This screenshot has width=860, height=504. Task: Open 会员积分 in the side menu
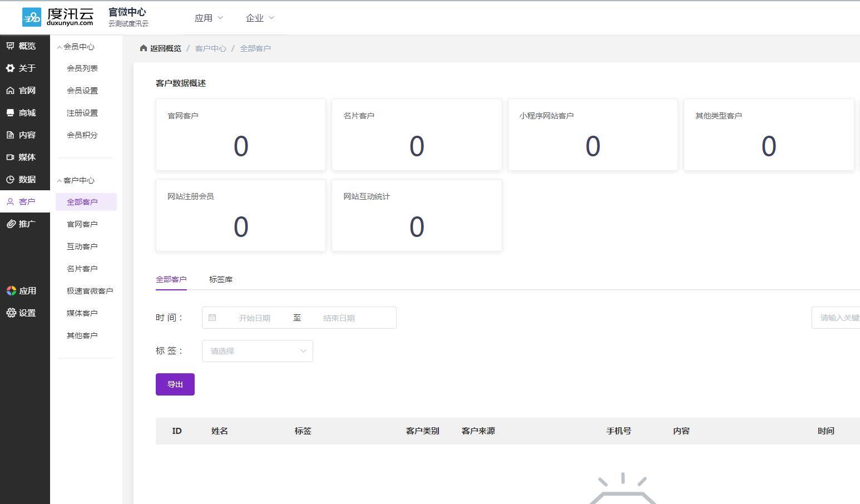(x=82, y=135)
